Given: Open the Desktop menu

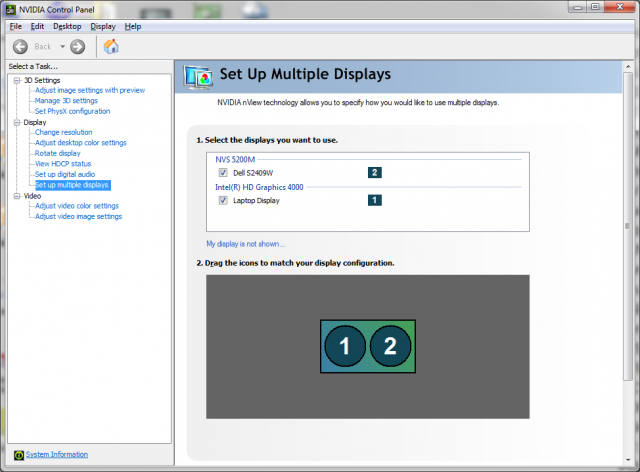Looking at the screenshot, I should [x=67, y=27].
